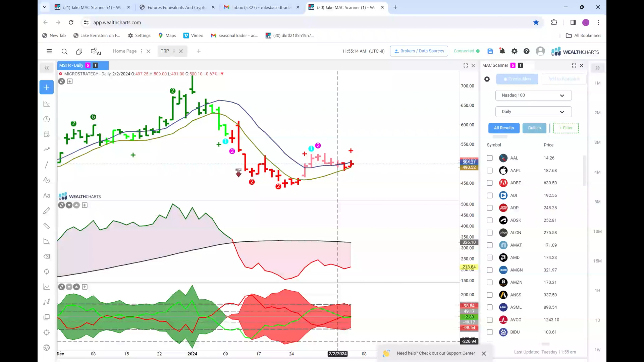This screenshot has height=362, width=644.
Task: Check the ALGN checkbox
Action: pos(490,233)
